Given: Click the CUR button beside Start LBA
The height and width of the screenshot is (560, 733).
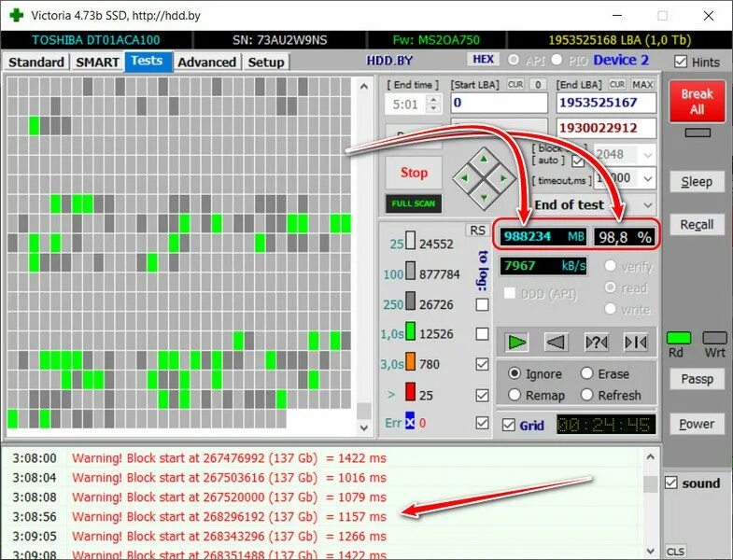Looking at the screenshot, I should [515, 84].
